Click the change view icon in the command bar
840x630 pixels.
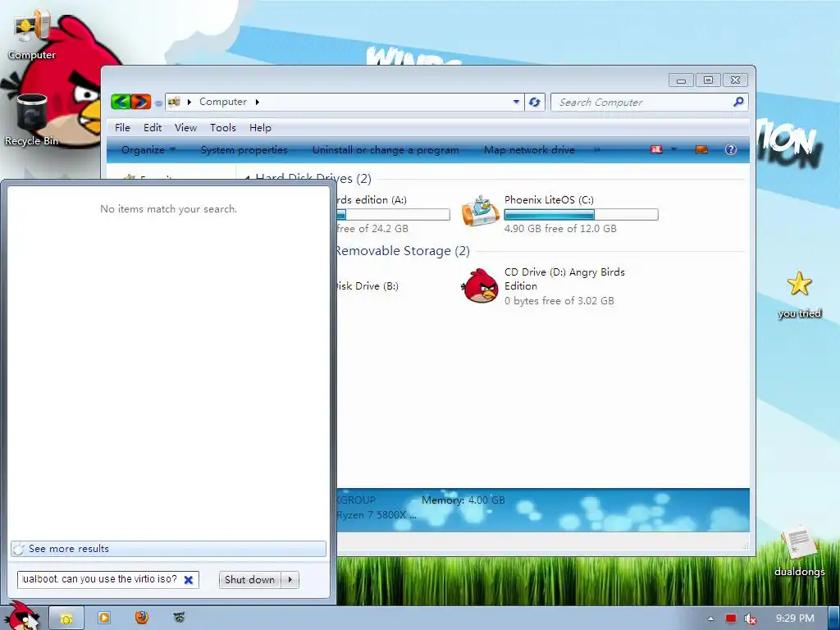[x=656, y=149]
